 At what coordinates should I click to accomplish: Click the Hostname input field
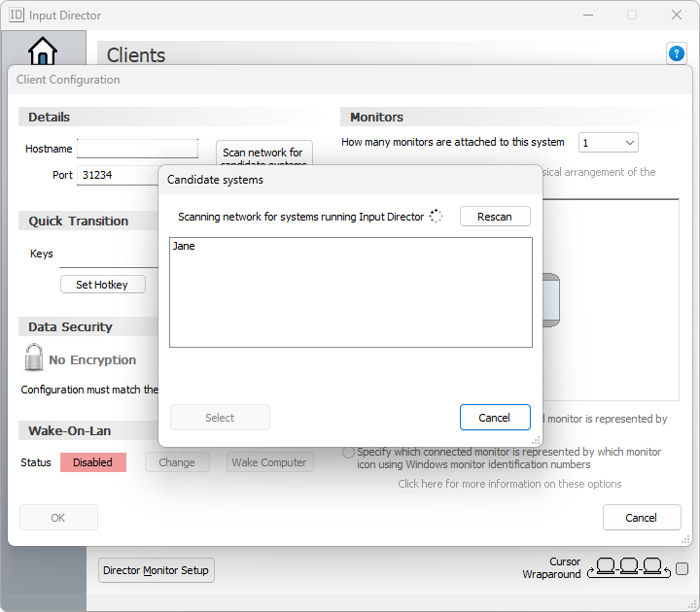[x=137, y=149]
